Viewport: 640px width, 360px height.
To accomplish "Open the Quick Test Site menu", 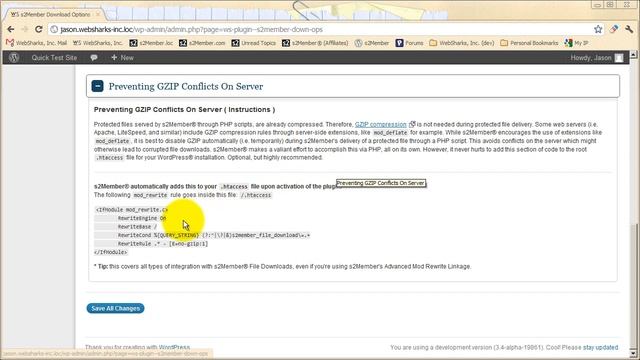I will click(54, 58).
